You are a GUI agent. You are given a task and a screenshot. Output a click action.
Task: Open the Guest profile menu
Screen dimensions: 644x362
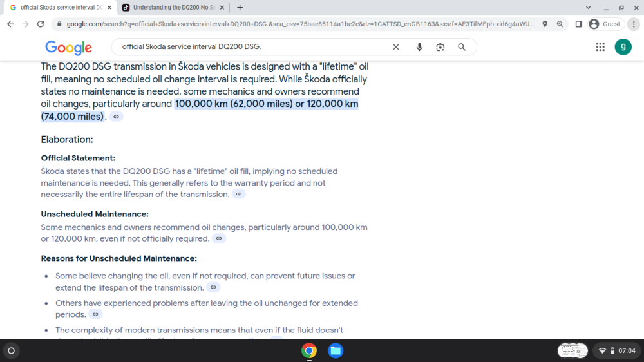coord(605,24)
